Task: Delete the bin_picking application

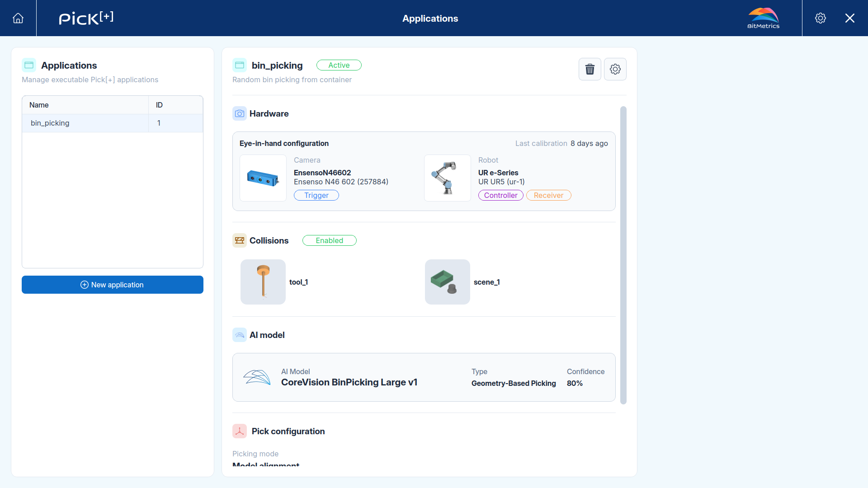Action: pyautogui.click(x=590, y=69)
